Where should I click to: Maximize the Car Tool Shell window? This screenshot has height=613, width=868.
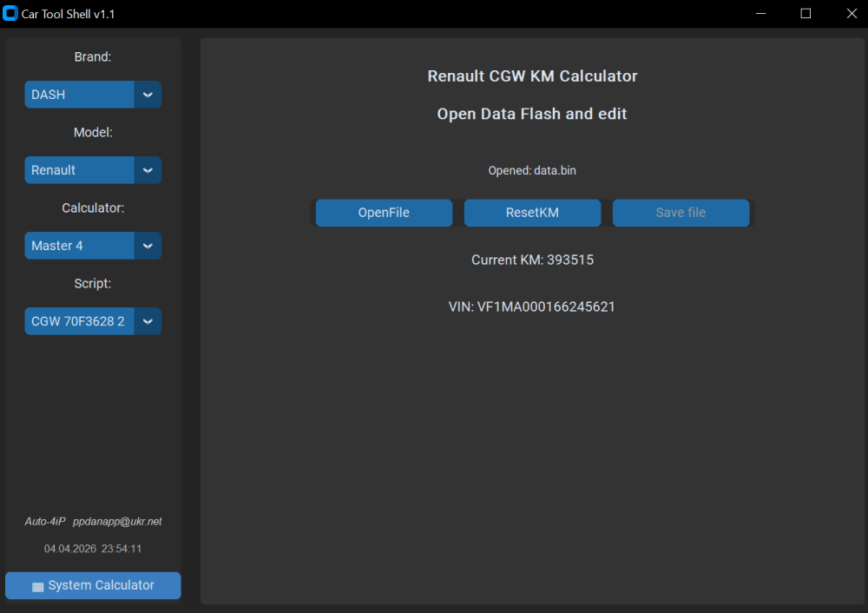point(806,13)
